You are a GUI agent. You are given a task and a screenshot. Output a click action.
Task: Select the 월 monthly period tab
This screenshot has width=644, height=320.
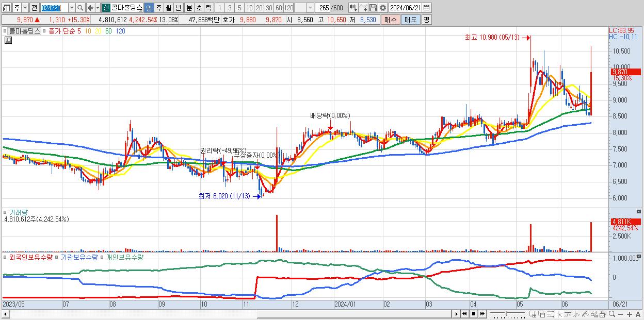168,8
